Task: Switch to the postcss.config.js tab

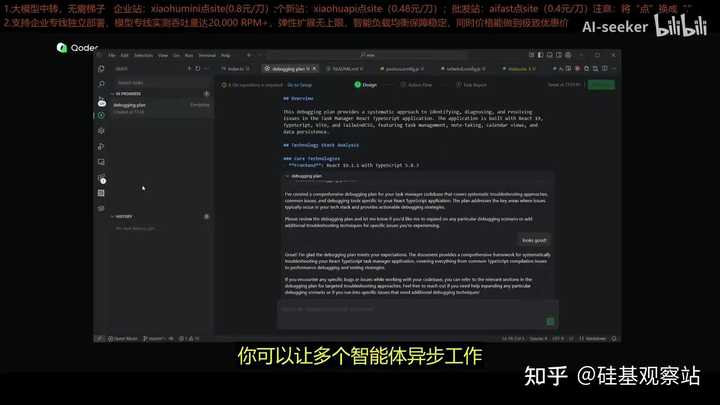Action: point(402,69)
